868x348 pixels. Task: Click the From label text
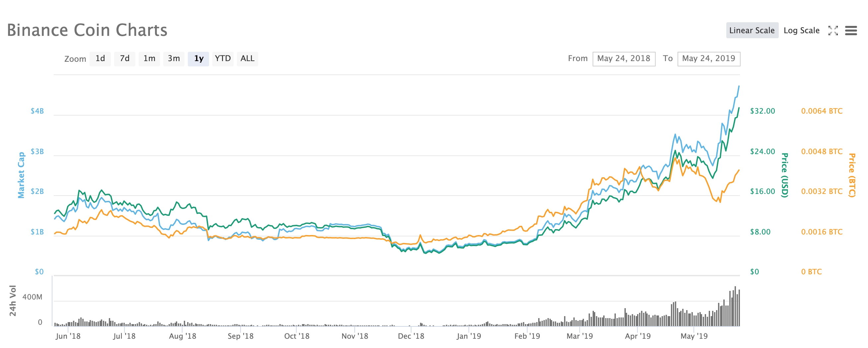coord(578,59)
